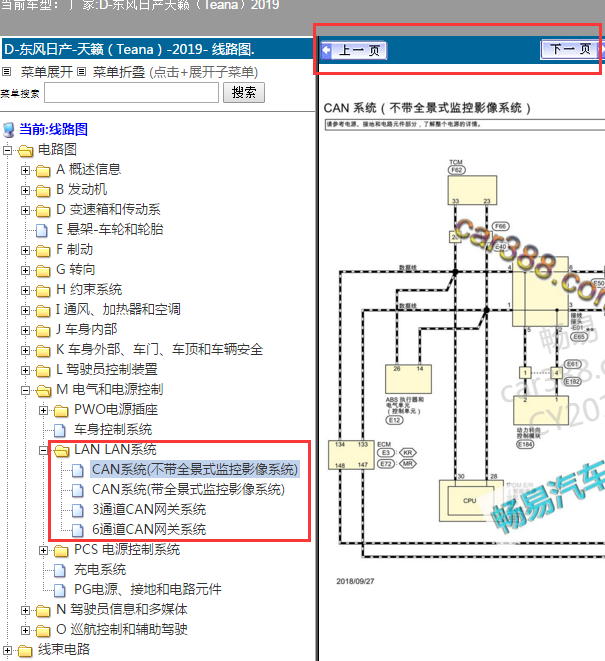Collapse the 电路图 root node

click(x=8, y=150)
